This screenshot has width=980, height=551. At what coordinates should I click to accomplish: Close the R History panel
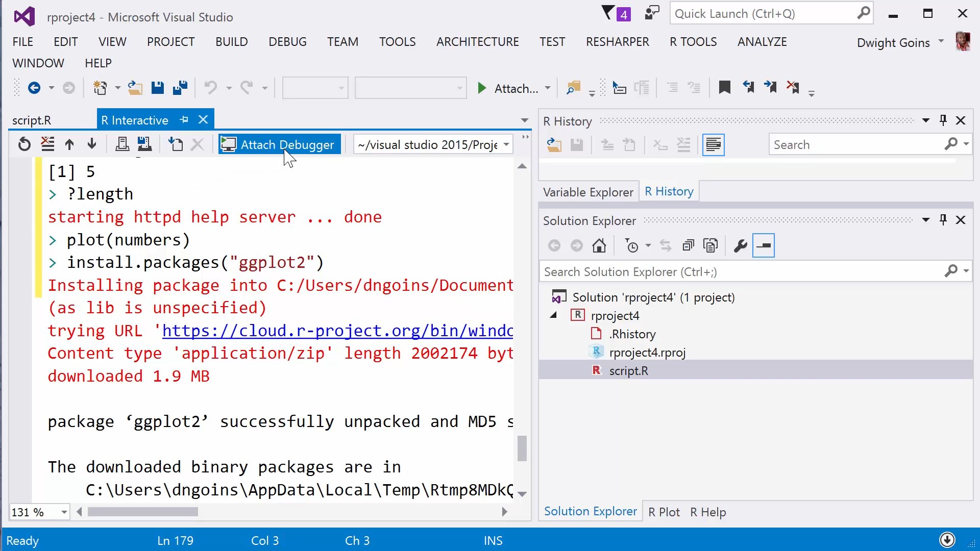tap(961, 120)
